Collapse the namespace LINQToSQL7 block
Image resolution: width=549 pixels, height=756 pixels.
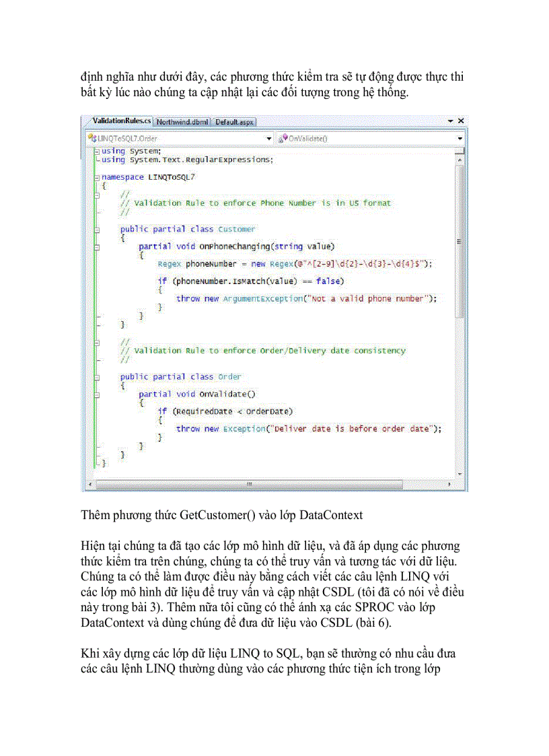point(98,176)
